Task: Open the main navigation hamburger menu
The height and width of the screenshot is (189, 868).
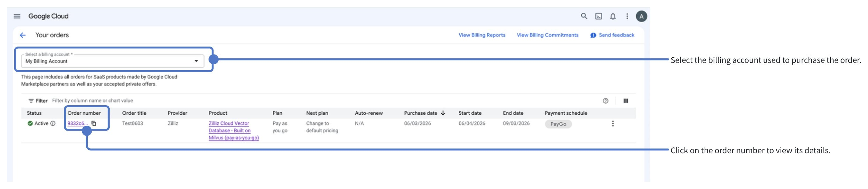Action: (x=17, y=16)
